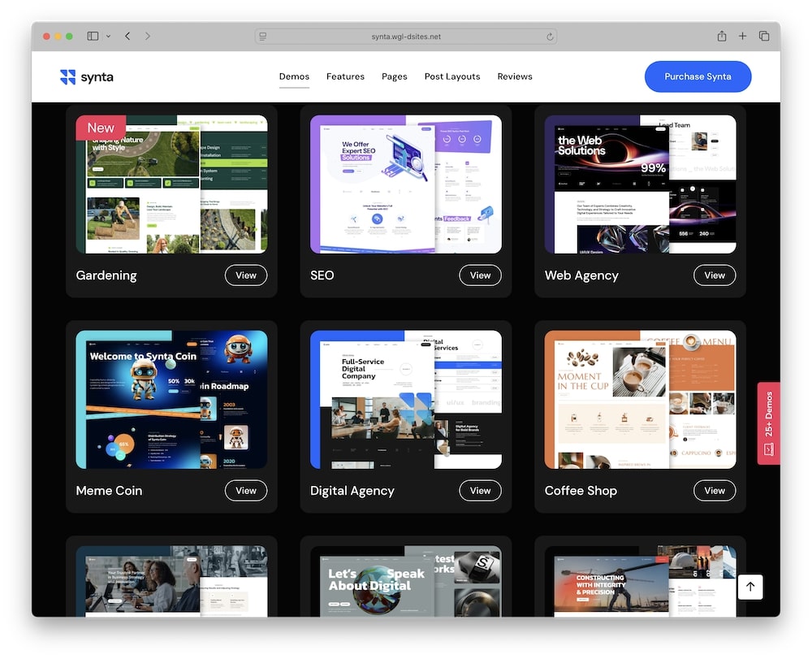Image resolution: width=812 pixels, height=659 pixels.
Task: View the Digital Agency demo
Action: (x=480, y=491)
